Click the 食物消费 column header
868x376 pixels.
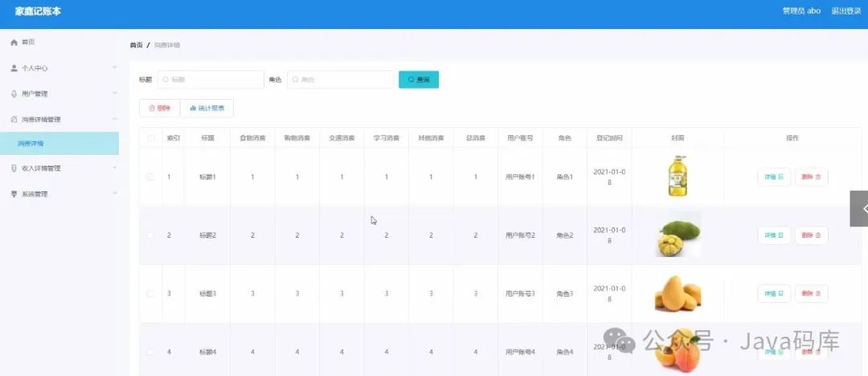(252, 138)
